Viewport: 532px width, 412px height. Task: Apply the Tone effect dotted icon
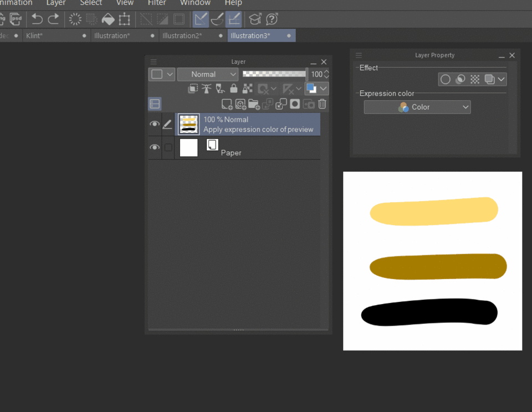pos(475,79)
